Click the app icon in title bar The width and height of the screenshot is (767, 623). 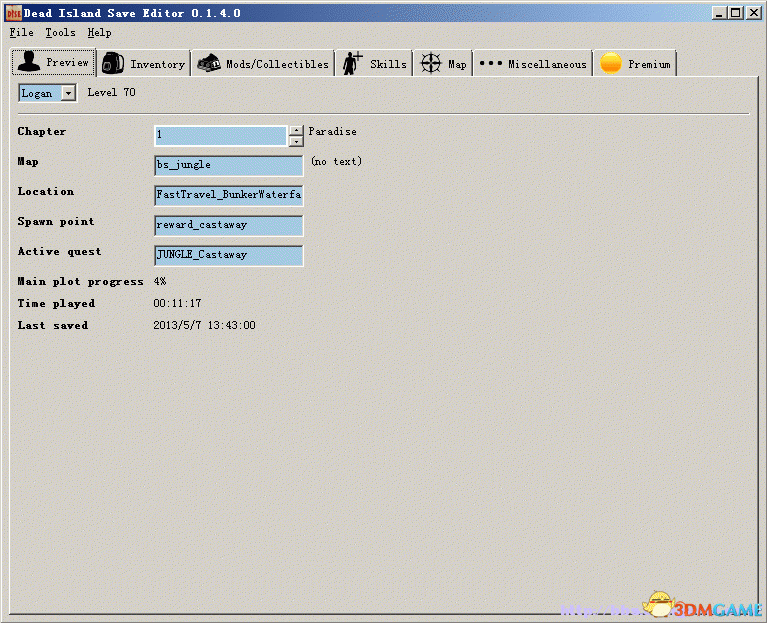click(13, 13)
